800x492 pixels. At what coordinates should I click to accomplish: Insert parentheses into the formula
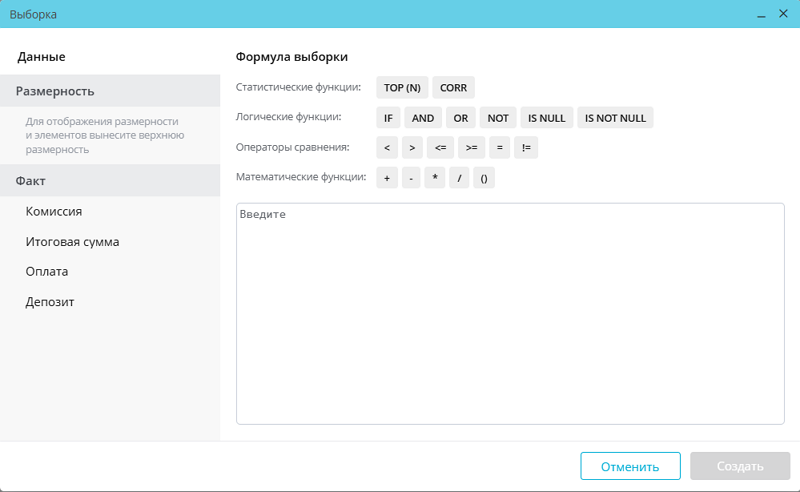(x=483, y=178)
